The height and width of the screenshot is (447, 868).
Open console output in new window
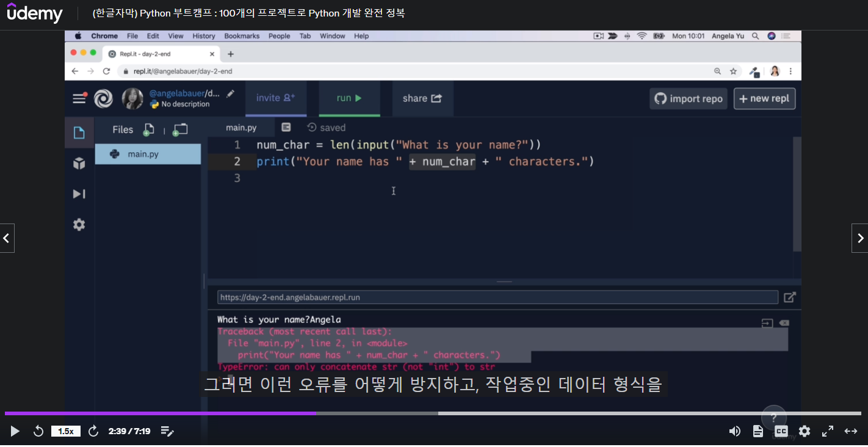[x=790, y=297]
